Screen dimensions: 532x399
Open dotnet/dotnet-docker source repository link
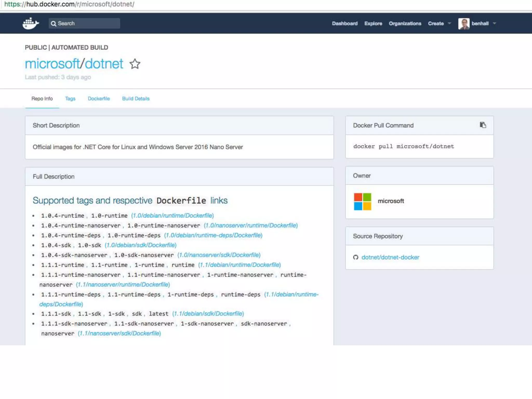point(390,257)
